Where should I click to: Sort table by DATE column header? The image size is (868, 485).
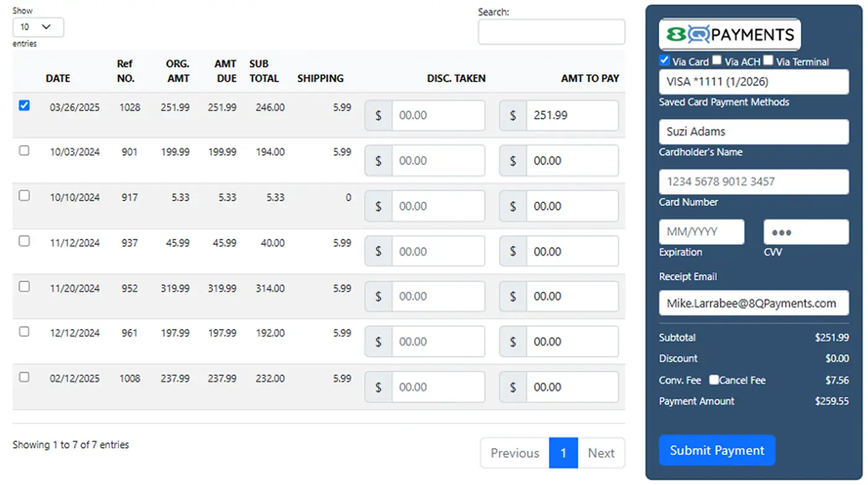(x=58, y=79)
